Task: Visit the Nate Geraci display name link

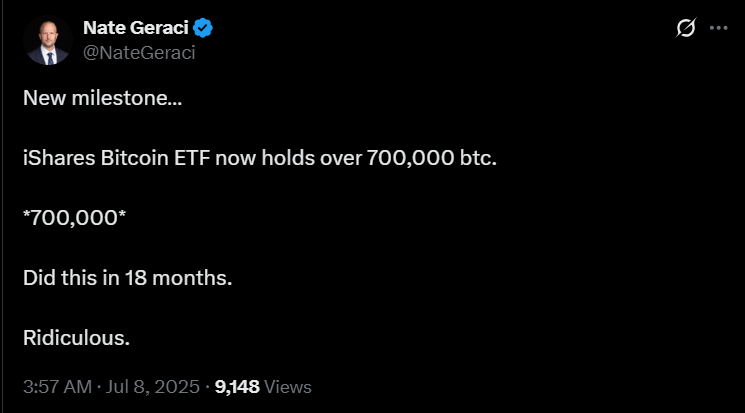Action: [x=136, y=28]
